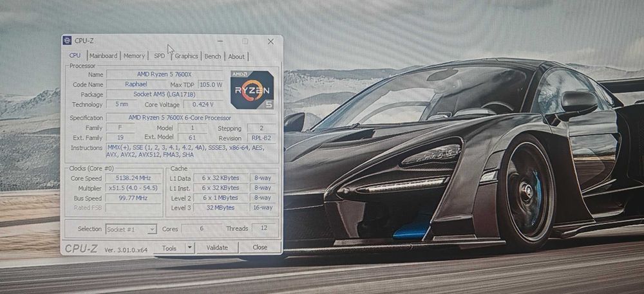Click the Instructions list text
The height and width of the screenshot is (294, 644).
185,151
